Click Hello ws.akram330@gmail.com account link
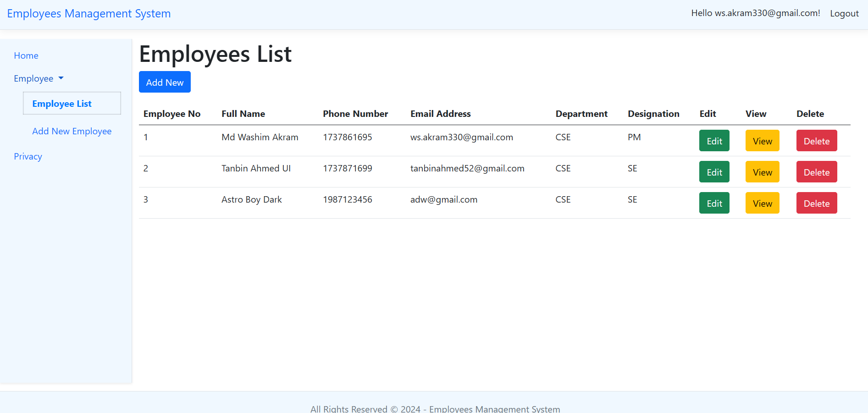The height and width of the screenshot is (413, 868). (756, 13)
